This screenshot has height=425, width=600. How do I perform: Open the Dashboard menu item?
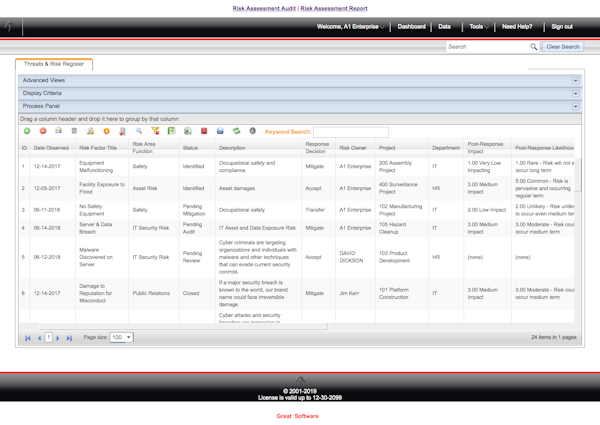(x=411, y=27)
